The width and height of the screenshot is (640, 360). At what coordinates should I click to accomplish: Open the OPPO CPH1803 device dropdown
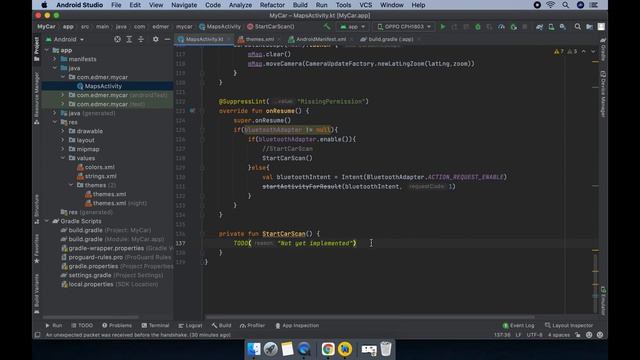pos(403,27)
